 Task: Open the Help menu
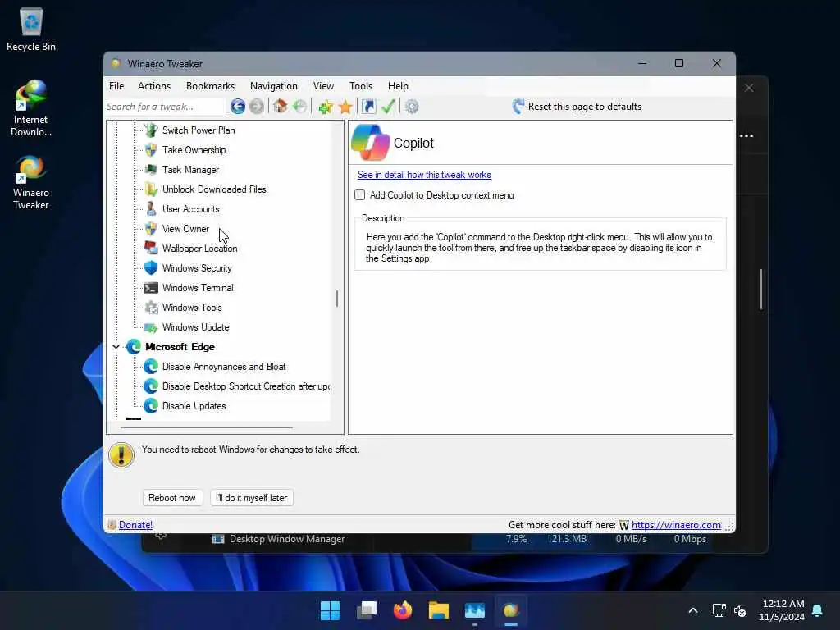pos(398,86)
